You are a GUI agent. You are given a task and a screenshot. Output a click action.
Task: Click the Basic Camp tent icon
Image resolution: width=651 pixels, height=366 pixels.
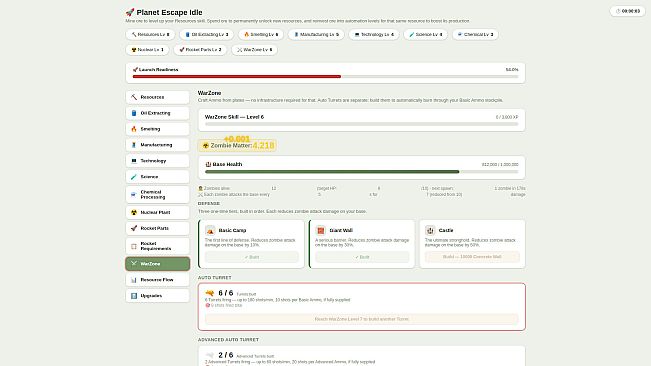pos(210,230)
